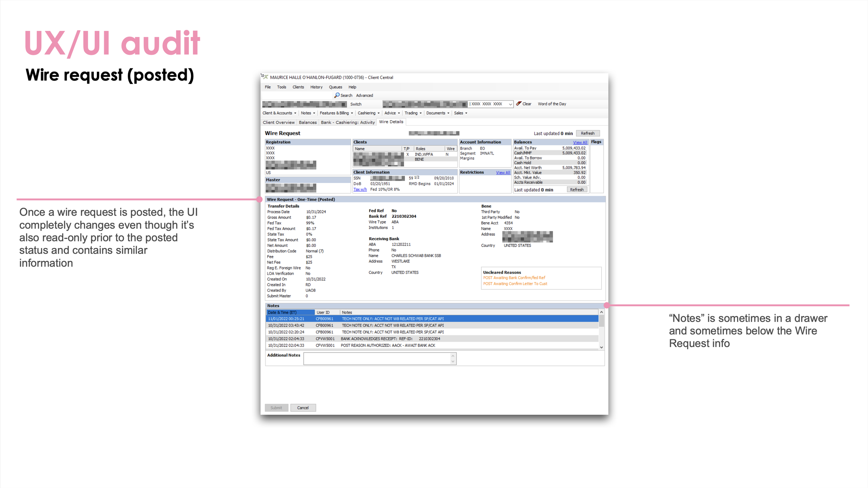The height and width of the screenshot is (488, 868).
Task: Open Bank - Cashiering: Activity tab
Action: [x=348, y=123]
